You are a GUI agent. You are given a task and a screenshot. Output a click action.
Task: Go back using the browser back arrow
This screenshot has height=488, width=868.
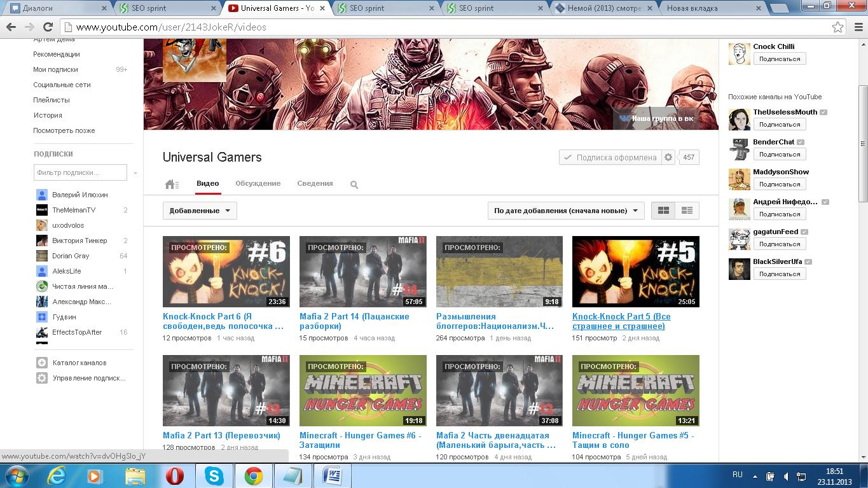pyautogui.click(x=11, y=27)
